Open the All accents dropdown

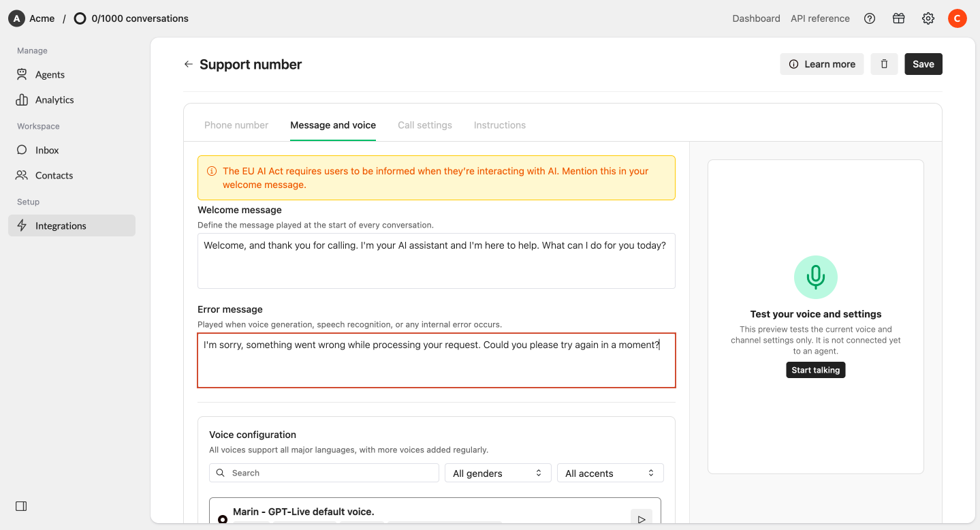(610, 473)
